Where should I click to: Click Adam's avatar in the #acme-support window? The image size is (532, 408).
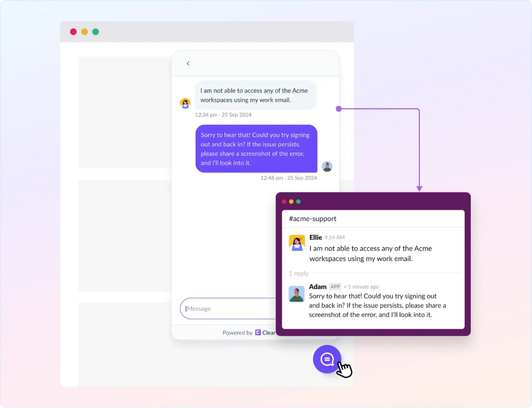point(296,294)
